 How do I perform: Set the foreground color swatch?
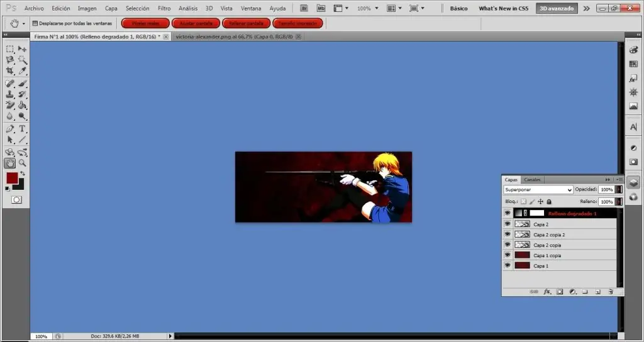click(12, 178)
